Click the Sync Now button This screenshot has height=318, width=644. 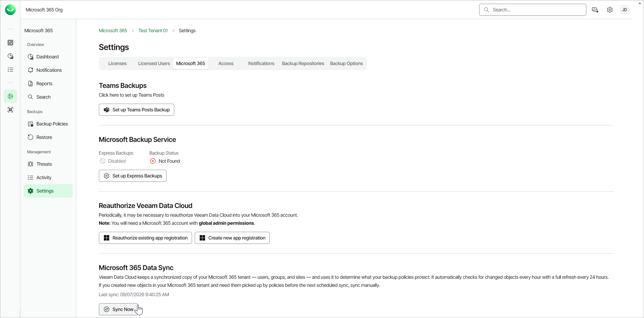(118, 309)
